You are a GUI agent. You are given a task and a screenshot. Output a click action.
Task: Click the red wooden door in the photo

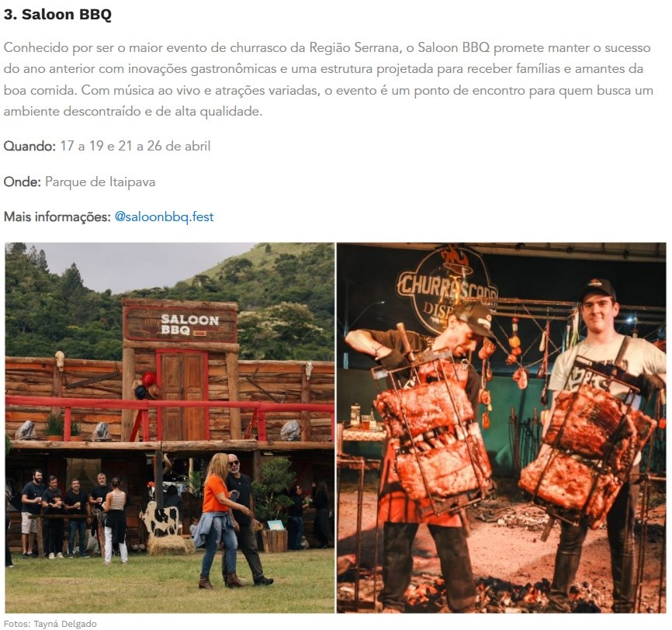coord(182,394)
